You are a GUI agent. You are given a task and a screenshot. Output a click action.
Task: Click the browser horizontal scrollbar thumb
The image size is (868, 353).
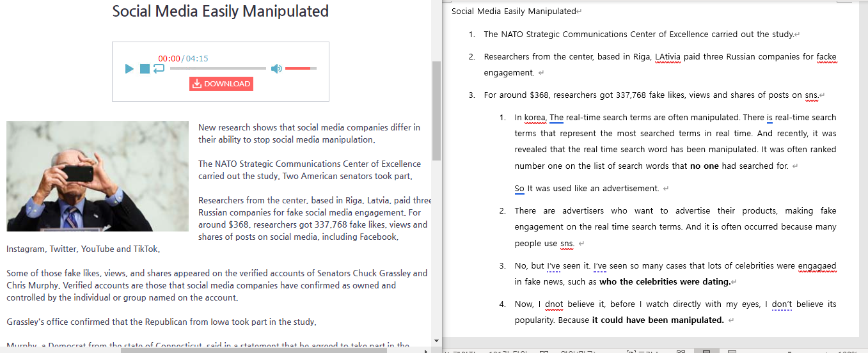click(254, 350)
